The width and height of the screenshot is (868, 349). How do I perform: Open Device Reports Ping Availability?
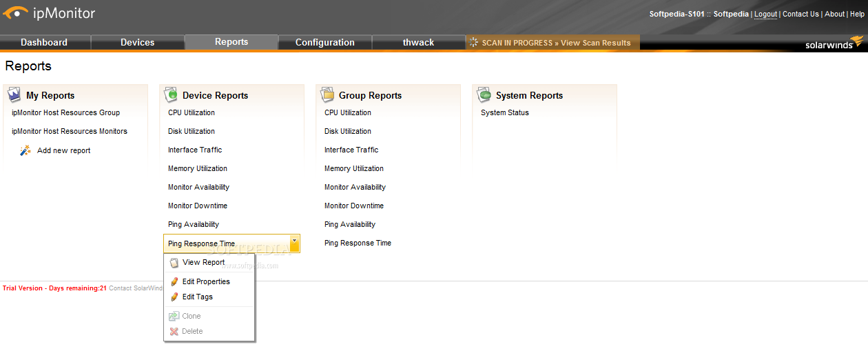click(194, 224)
